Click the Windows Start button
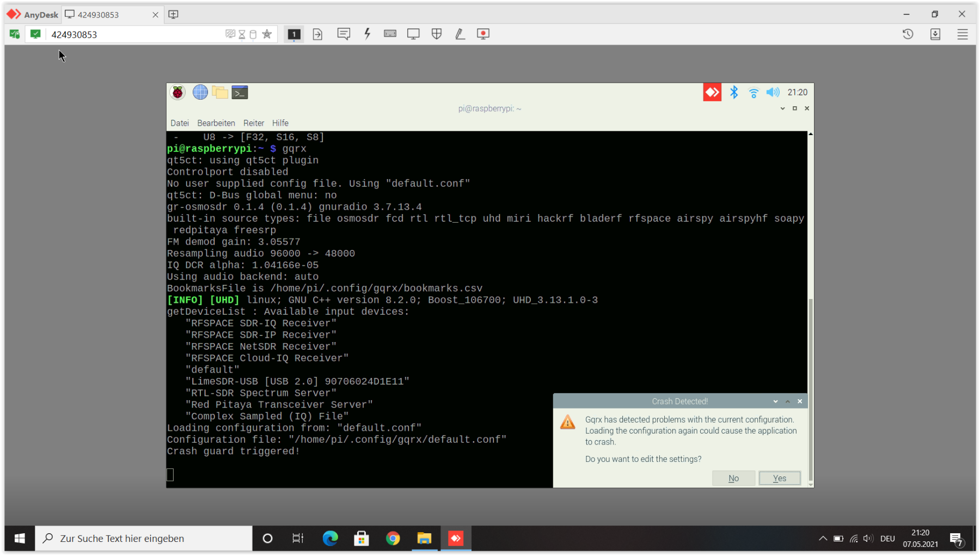 point(20,538)
